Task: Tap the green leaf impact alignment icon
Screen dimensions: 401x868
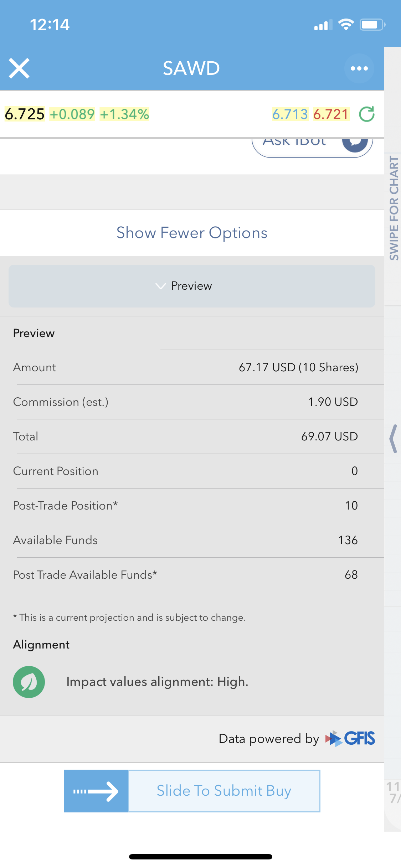Action: coord(29,682)
